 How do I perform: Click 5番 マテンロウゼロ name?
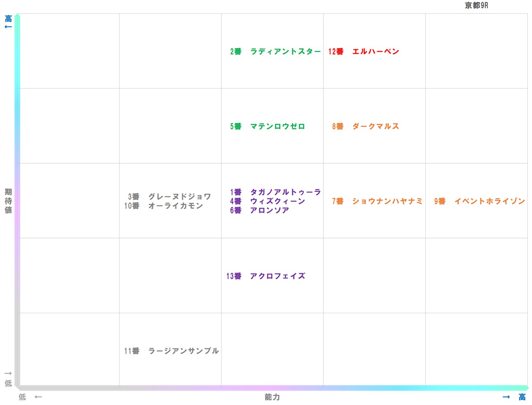pos(267,126)
